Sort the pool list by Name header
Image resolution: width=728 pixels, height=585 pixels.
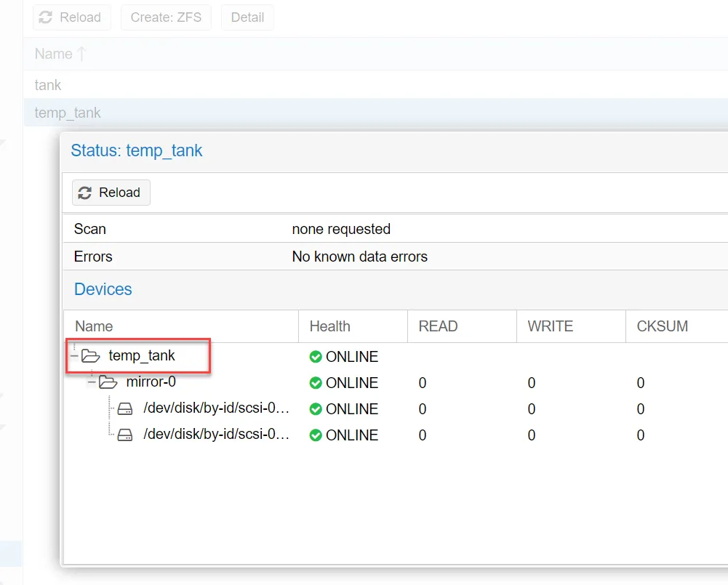click(53, 54)
